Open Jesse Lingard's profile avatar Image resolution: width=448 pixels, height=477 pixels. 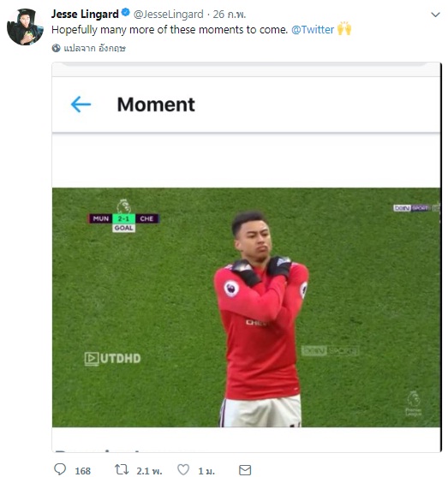[x=25, y=27]
